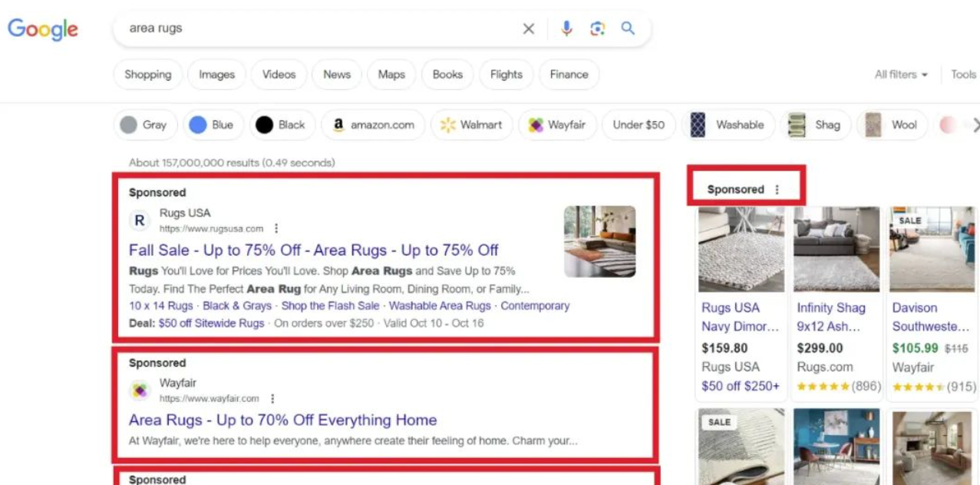Click the $50 off $250+ promo link

pos(741,386)
